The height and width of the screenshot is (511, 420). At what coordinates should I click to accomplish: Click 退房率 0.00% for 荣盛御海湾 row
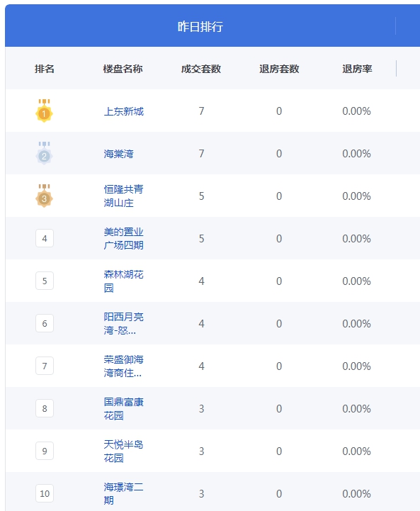(356, 366)
